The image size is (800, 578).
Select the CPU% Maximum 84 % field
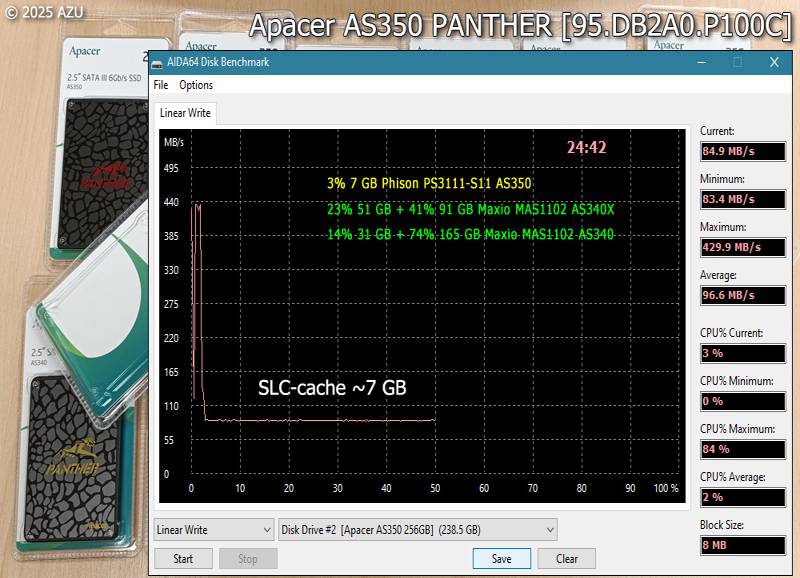[x=742, y=449]
